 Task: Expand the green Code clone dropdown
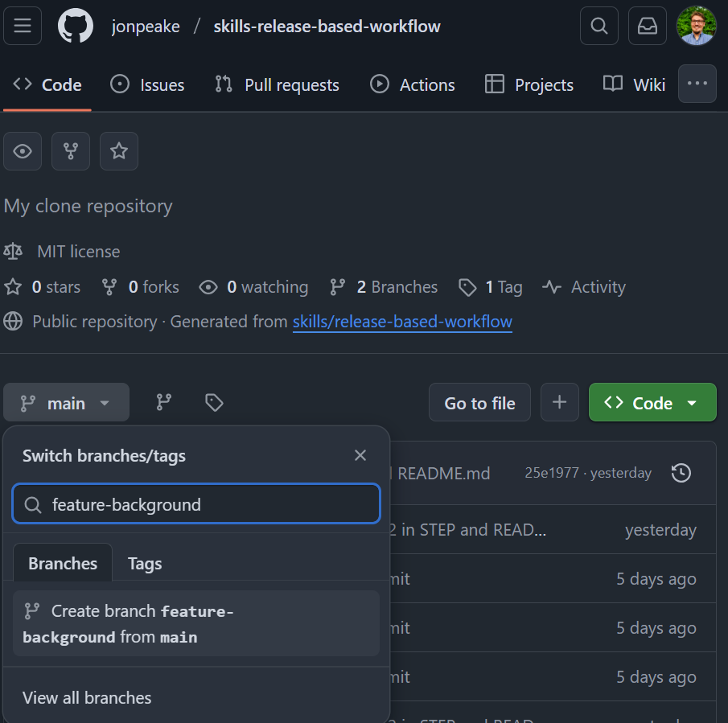click(652, 402)
